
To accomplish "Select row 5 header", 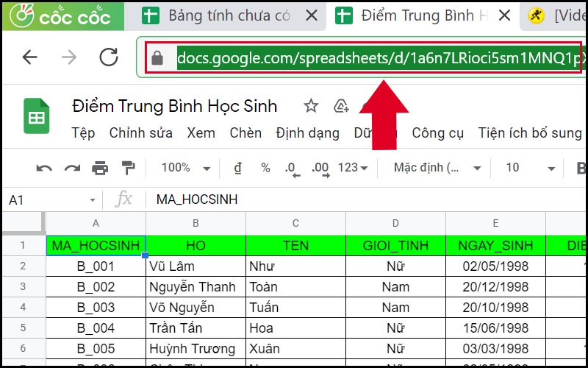I will click(24, 328).
